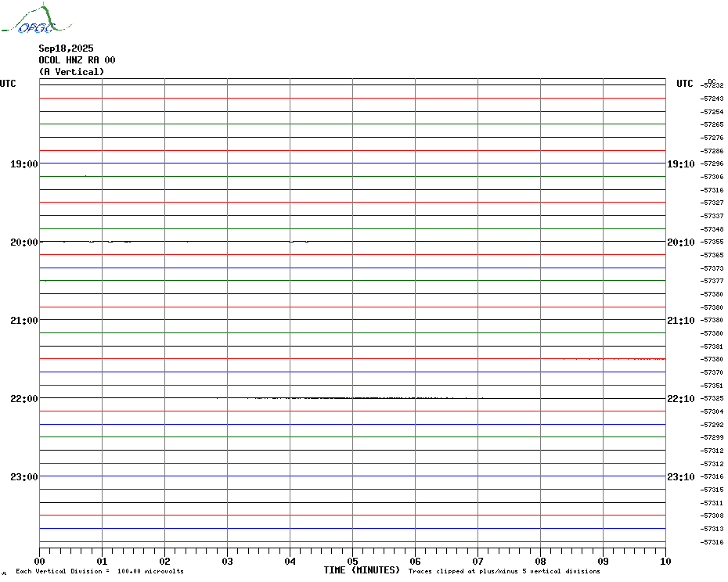Click the DC offset value -57365

712,255
